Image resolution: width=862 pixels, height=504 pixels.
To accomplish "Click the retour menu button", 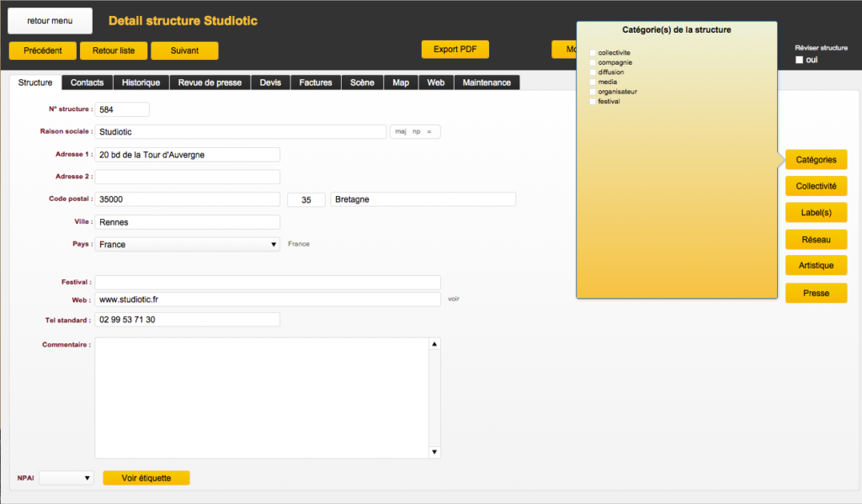I will [50, 21].
